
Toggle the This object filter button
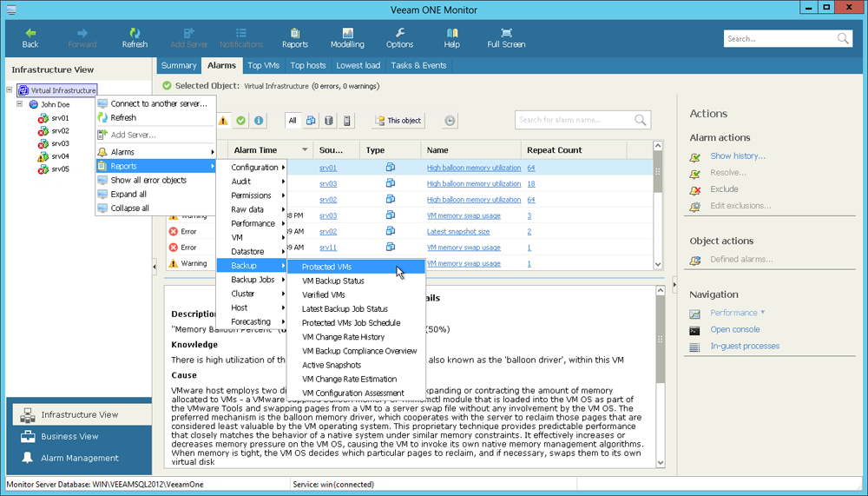tap(398, 120)
